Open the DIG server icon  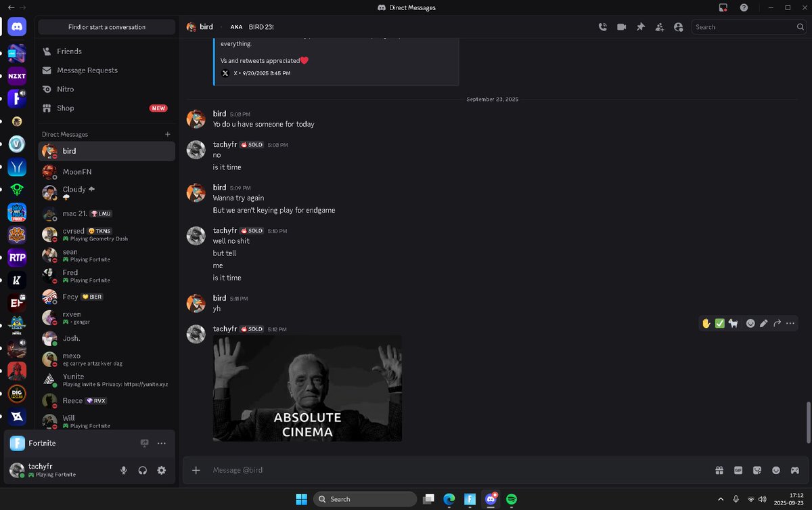[17, 394]
